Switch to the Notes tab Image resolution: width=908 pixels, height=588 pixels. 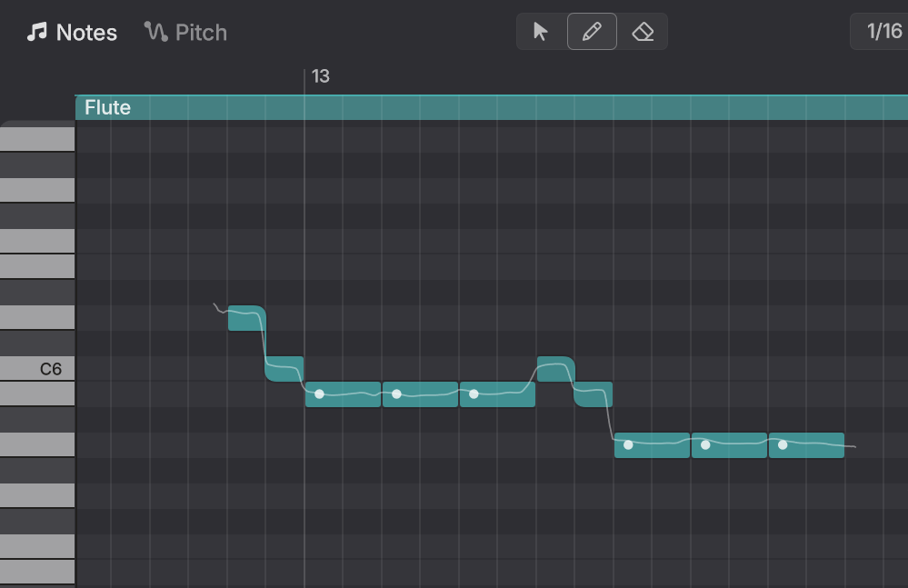[72, 33]
